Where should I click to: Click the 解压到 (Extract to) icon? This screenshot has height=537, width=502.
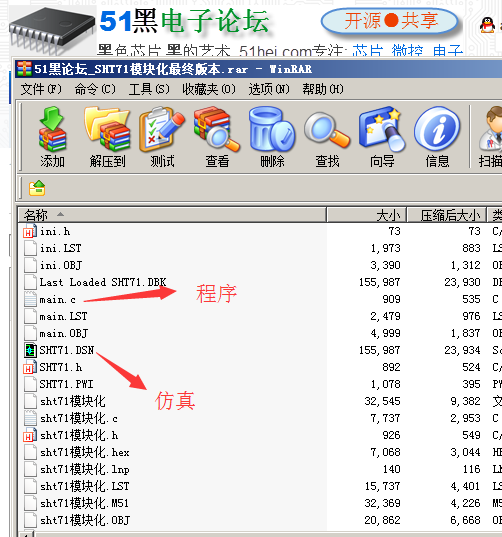point(107,137)
